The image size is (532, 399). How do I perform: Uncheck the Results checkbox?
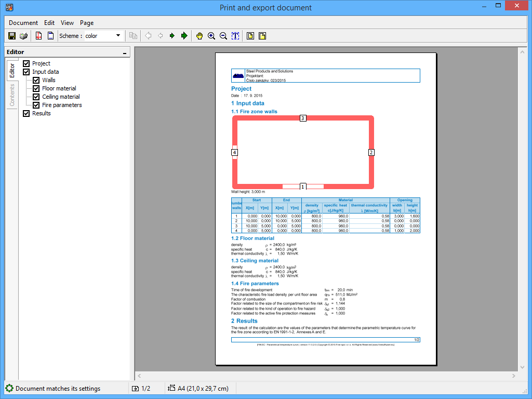[26, 113]
